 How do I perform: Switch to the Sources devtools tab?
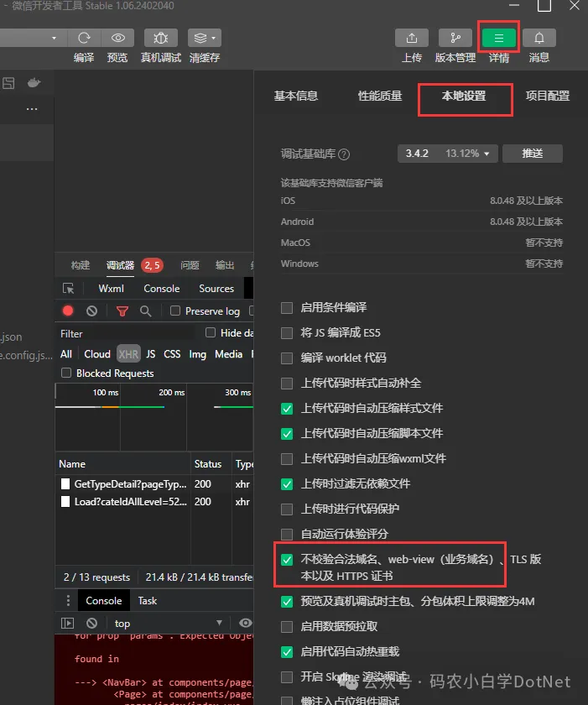(216, 289)
